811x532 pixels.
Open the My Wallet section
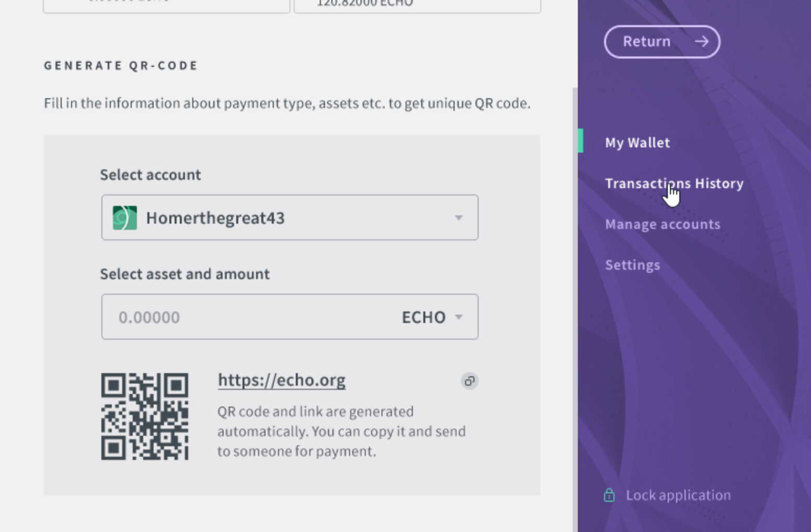pyautogui.click(x=637, y=143)
